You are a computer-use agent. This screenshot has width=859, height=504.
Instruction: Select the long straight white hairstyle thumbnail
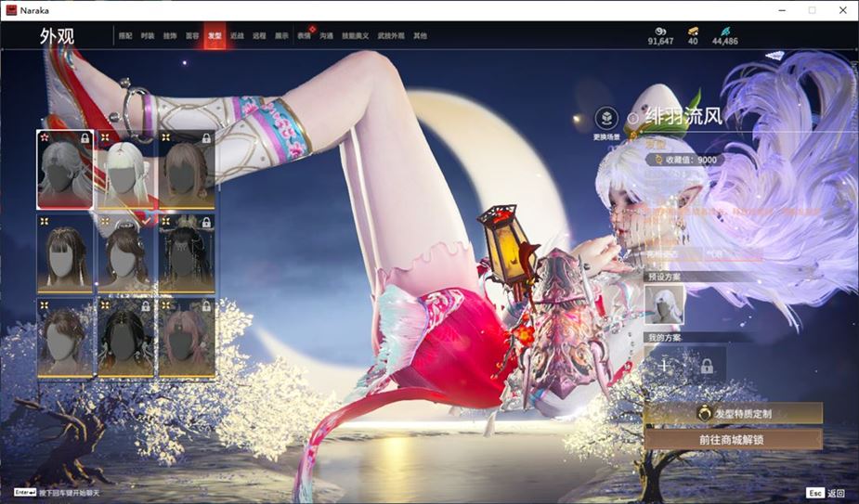(125, 170)
